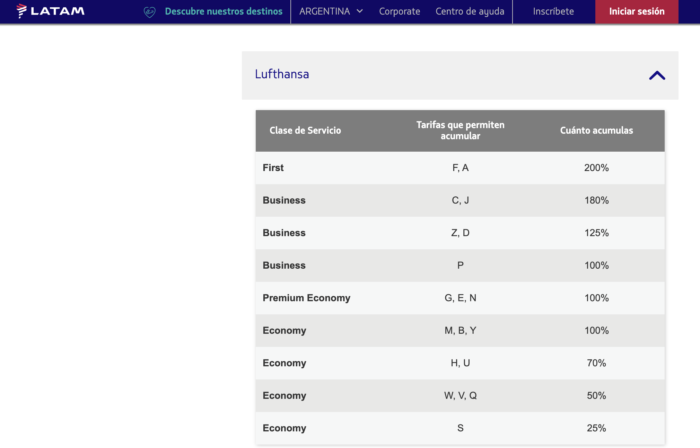Click the 50% accrual value
700x448 pixels.
click(596, 396)
